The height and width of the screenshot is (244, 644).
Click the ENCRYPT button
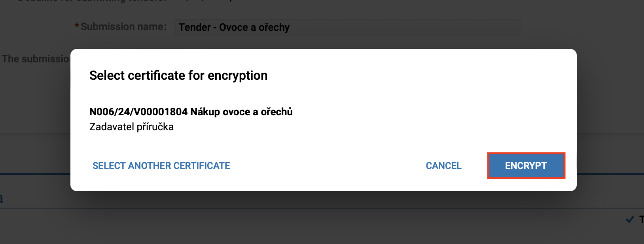tap(526, 166)
